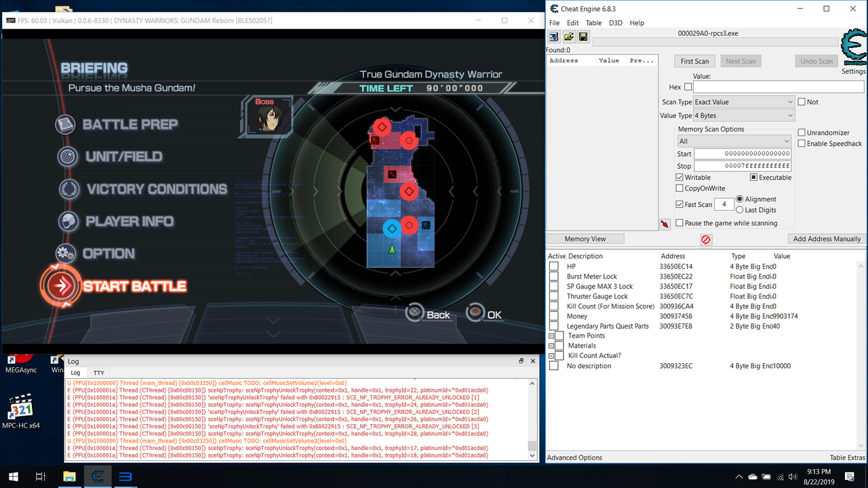Switch to Cheat Engine taskbar icon
868x488 pixels.
pos(97,476)
